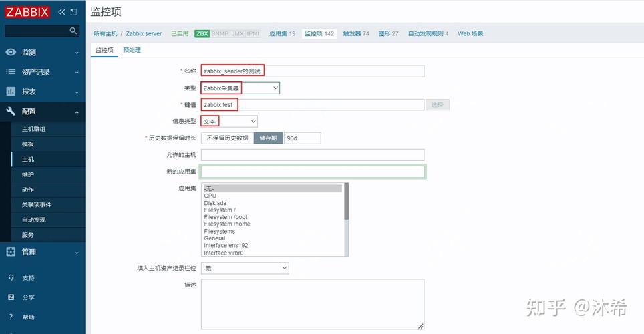This screenshot has height=334, width=644.
Task: Open 图形 27 tab
Action: (x=389, y=33)
